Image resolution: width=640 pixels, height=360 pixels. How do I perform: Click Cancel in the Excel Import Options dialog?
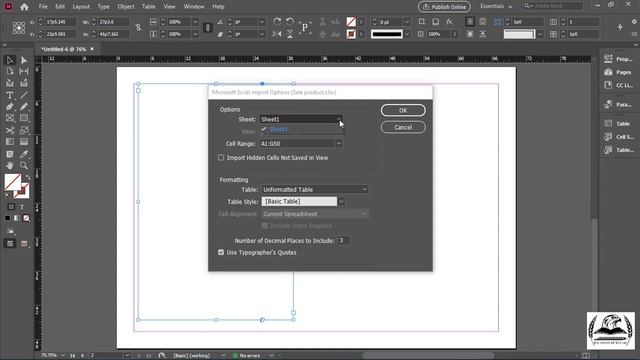[403, 127]
